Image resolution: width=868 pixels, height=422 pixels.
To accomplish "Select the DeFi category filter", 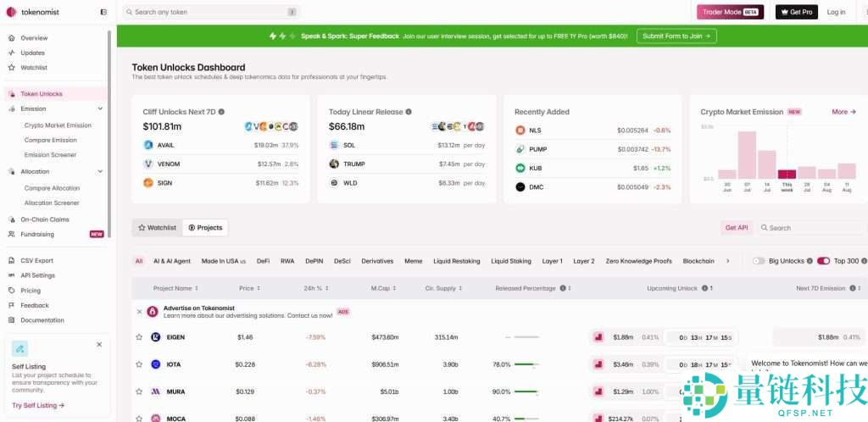I will click(x=263, y=261).
